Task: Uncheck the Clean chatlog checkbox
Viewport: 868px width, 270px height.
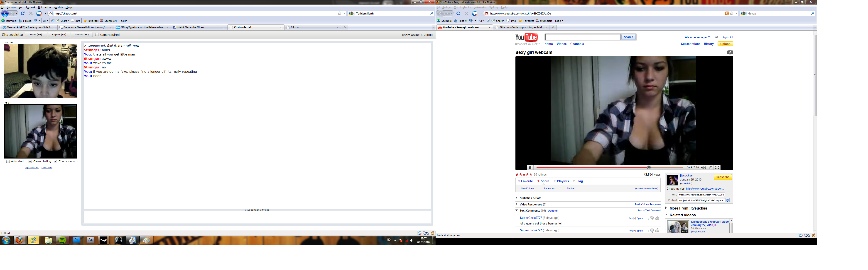Action: (x=30, y=162)
